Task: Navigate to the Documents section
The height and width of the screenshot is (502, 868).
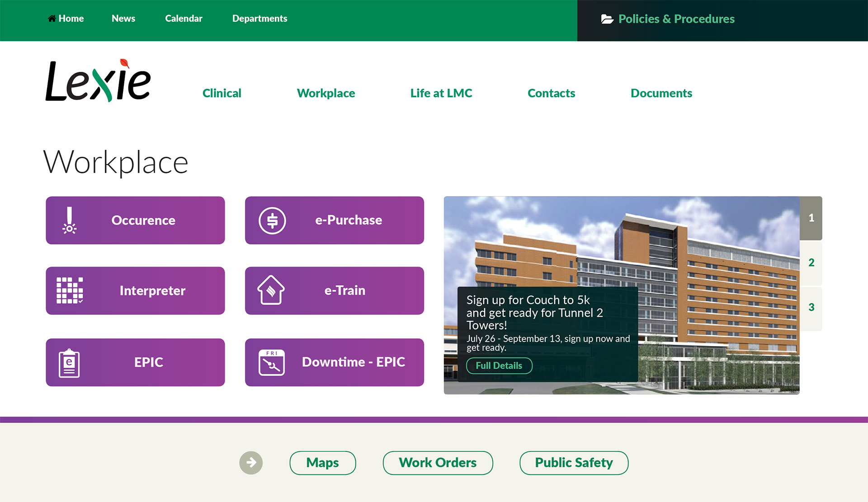Action: (x=661, y=93)
